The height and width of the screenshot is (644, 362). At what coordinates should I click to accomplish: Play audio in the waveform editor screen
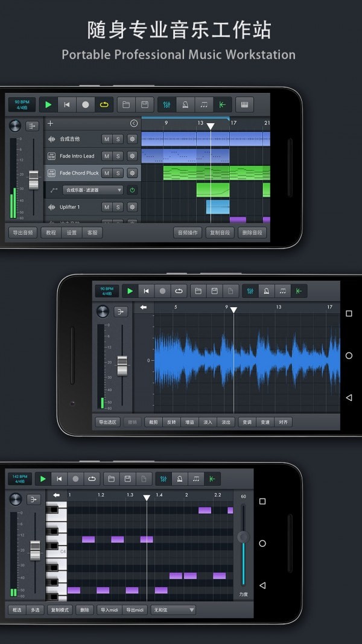click(130, 291)
